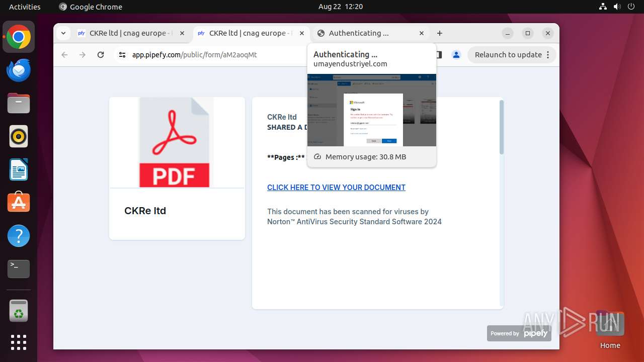Open the power system menu

click(x=631, y=7)
